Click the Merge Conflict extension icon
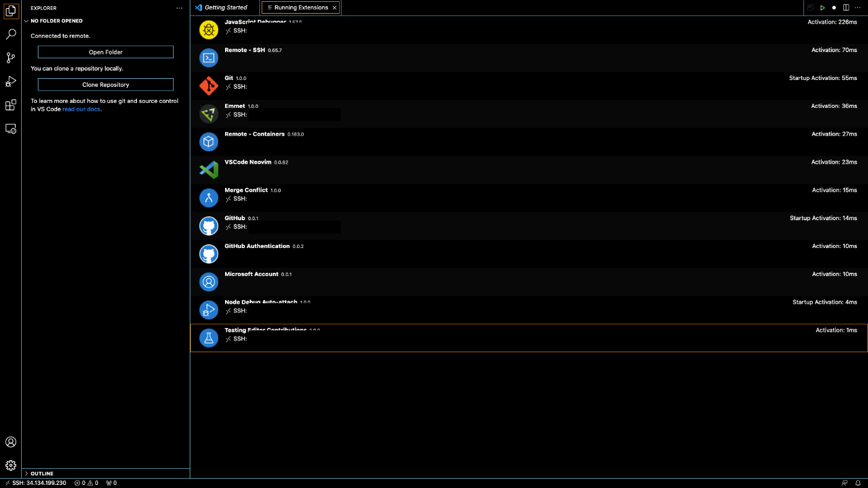The width and height of the screenshot is (868, 488). [209, 198]
